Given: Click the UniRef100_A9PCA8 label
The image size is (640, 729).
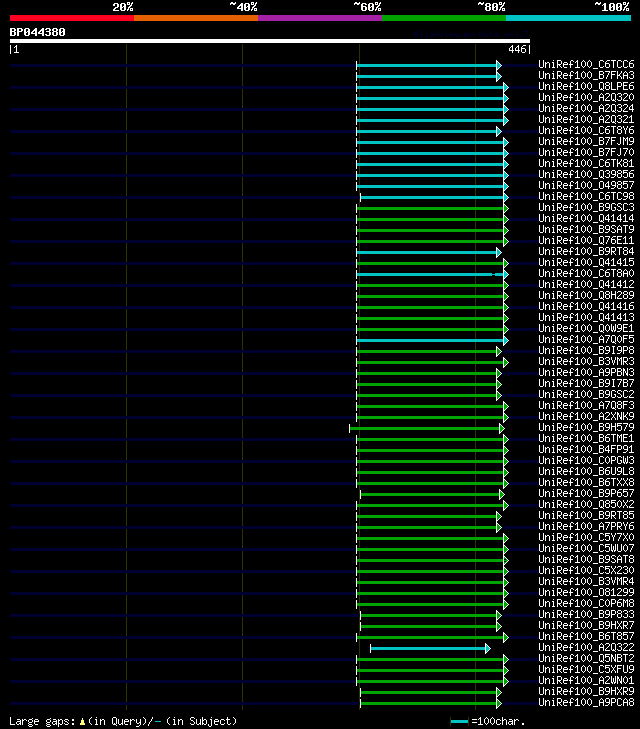Looking at the screenshot, I should [586, 702].
